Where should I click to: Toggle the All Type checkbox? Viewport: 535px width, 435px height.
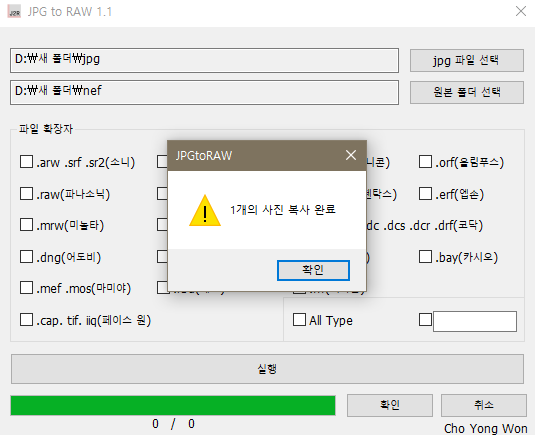tap(299, 320)
